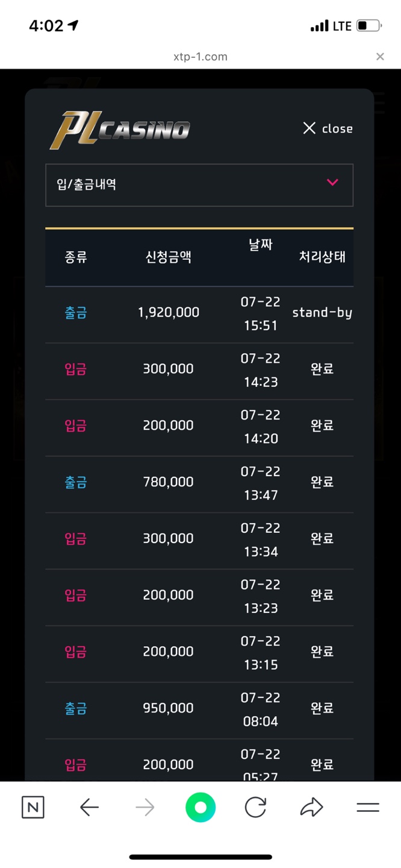
Task: Select the 종류 column header
Action: coord(76,257)
